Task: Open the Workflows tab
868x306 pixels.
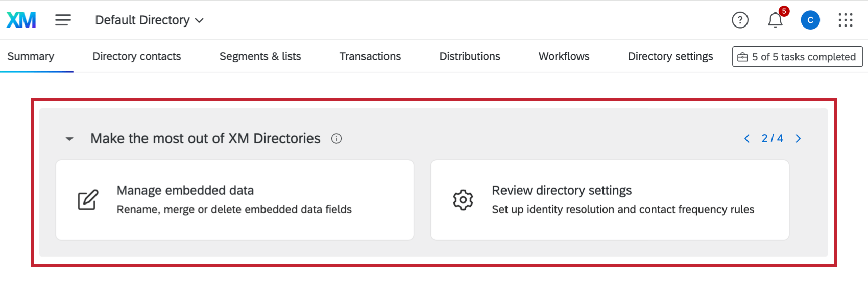Action: 564,56
